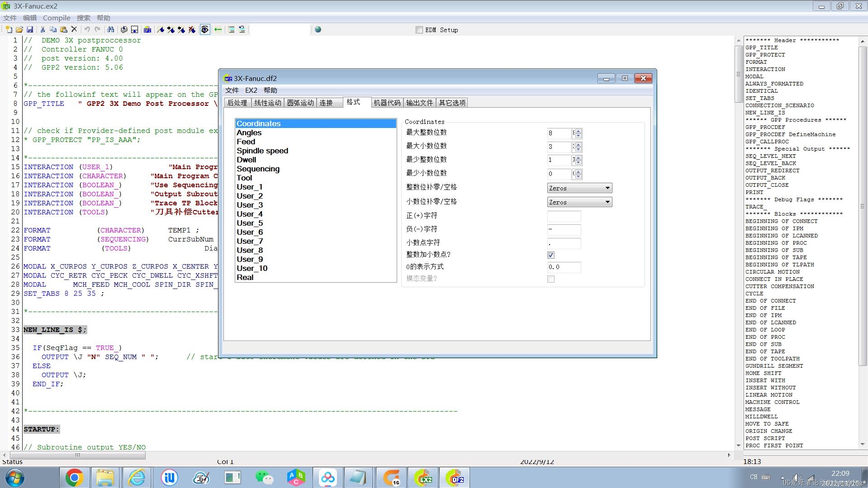Click the clear bookmarks red X flag icon
Screen dimensions: 868x488
pyautogui.click(x=192, y=29)
